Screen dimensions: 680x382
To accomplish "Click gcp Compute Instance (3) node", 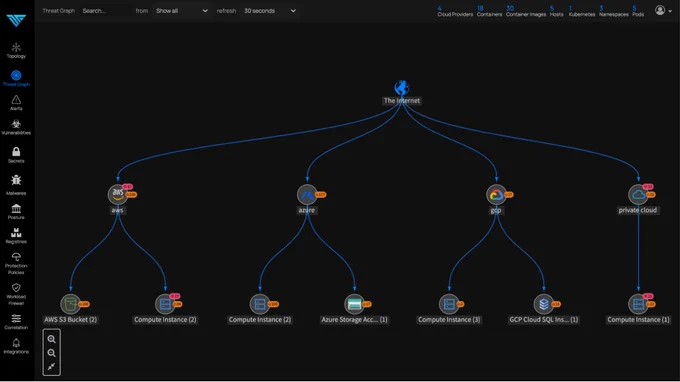I will 449,304.
